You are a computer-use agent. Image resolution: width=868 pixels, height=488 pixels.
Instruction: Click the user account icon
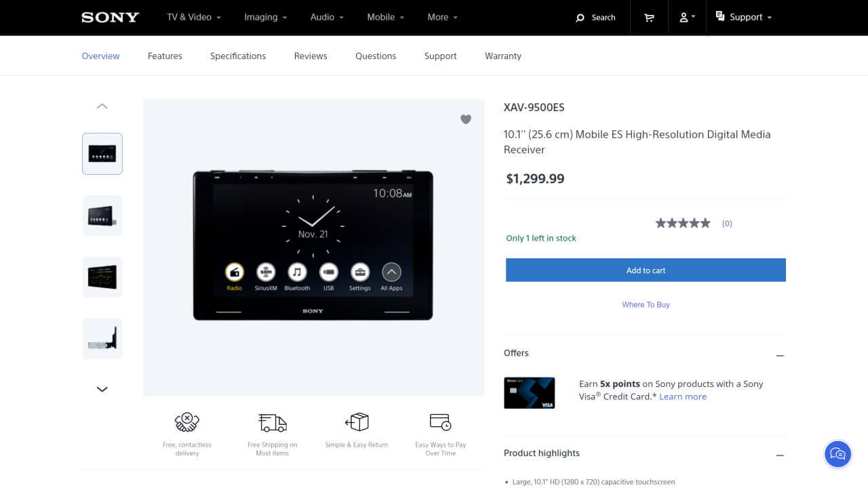(687, 18)
